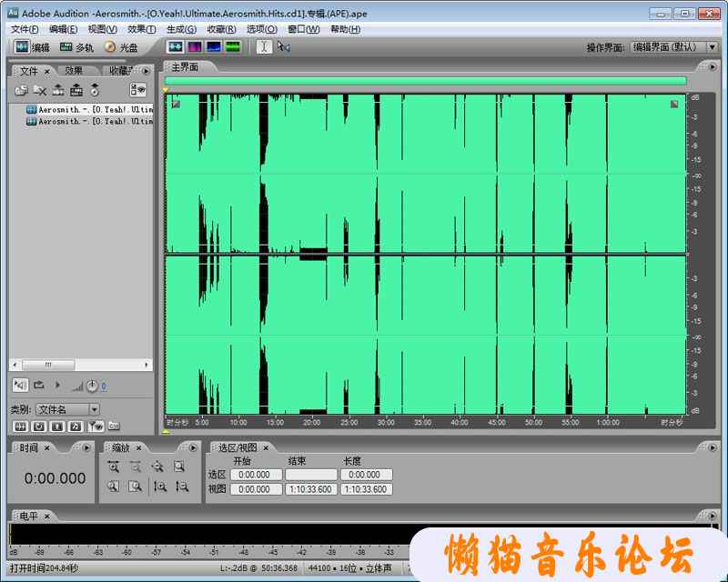Choose the time selection tool

click(264, 47)
